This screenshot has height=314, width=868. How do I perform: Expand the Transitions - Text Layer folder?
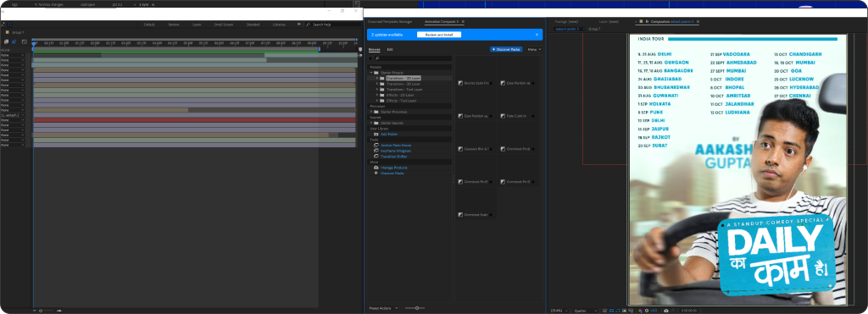pos(377,89)
